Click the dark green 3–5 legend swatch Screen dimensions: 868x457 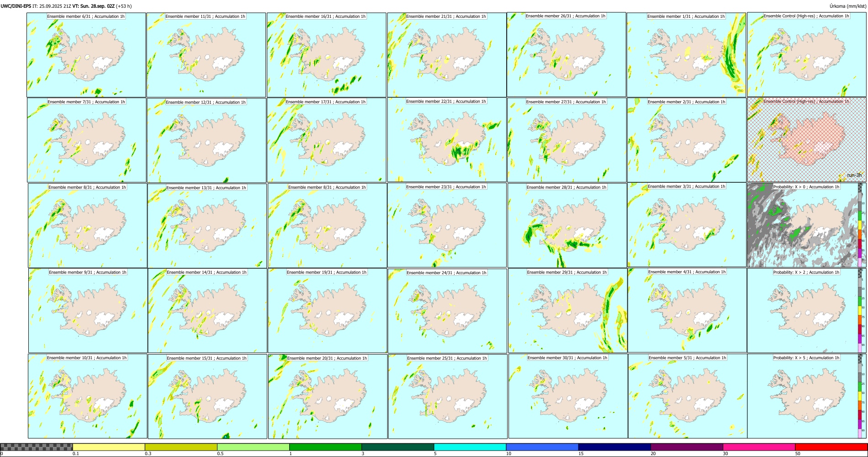click(397, 447)
